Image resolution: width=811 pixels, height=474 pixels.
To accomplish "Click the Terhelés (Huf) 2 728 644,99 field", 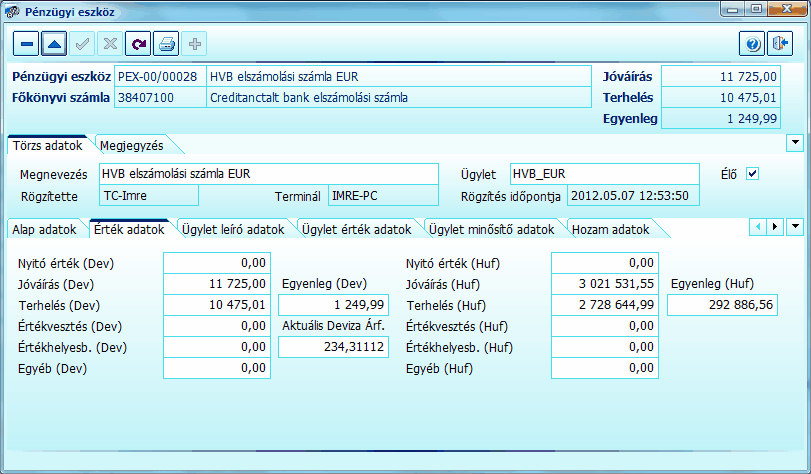I will (x=605, y=305).
